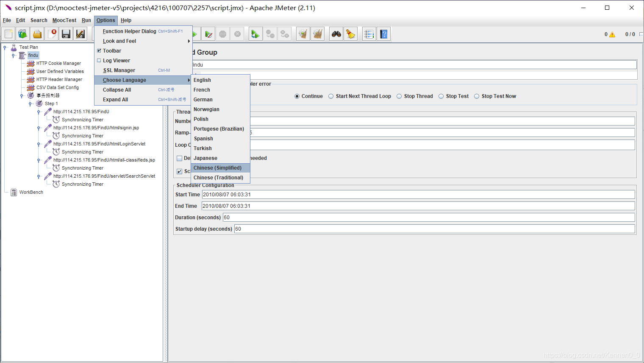Click the Shutdown X toolbar icon
644x363 pixels.
pyautogui.click(x=237, y=34)
